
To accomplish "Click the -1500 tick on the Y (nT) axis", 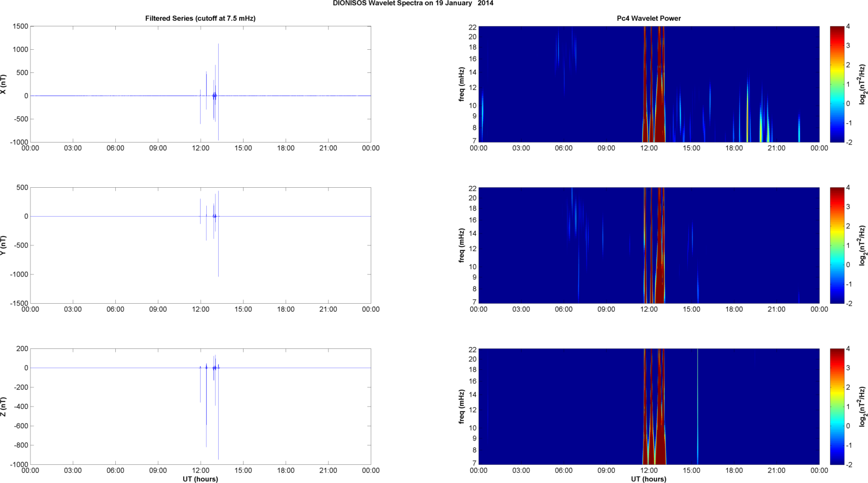I will tap(19, 303).
